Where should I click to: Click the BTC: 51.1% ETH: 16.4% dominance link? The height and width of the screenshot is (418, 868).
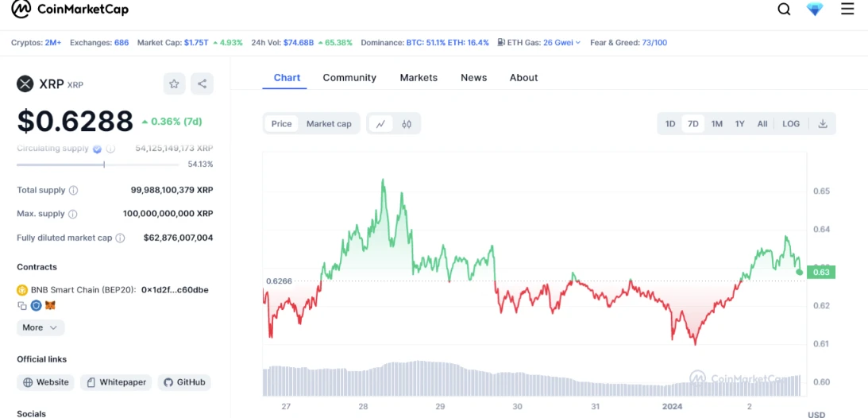(x=447, y=43)
